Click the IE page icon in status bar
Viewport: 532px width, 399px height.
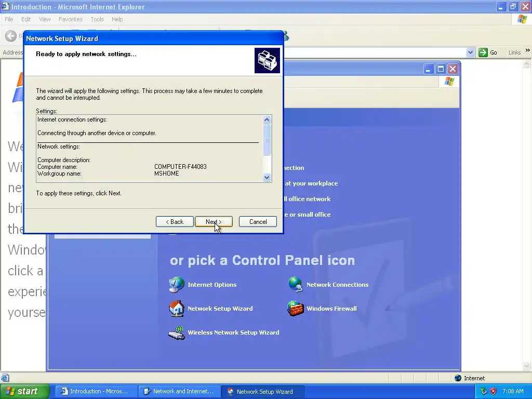(5, 378)
